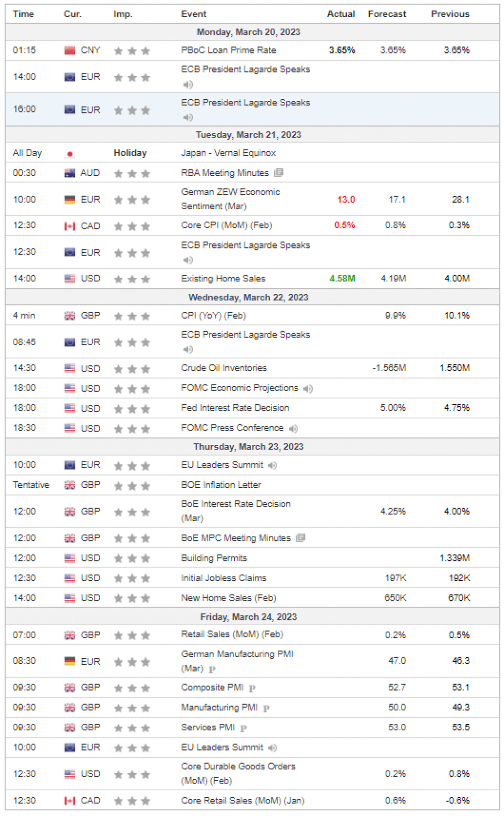Click preliminary P icon beside Manufacturing PMI

[x=266, y=708]
